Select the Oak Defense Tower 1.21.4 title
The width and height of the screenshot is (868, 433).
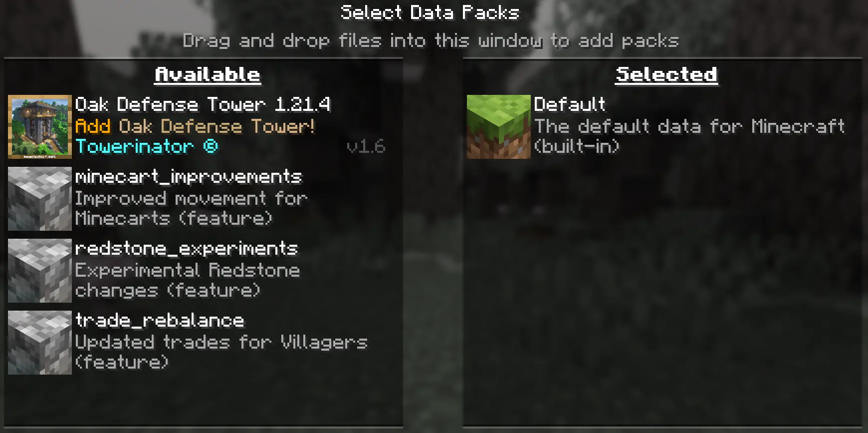[x=203, y=104]
